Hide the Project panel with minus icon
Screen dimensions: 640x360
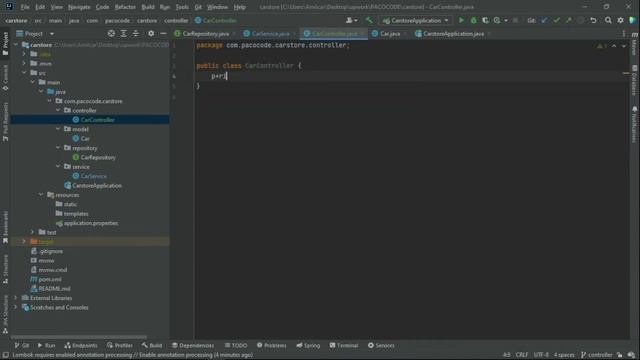click(163, 33)
